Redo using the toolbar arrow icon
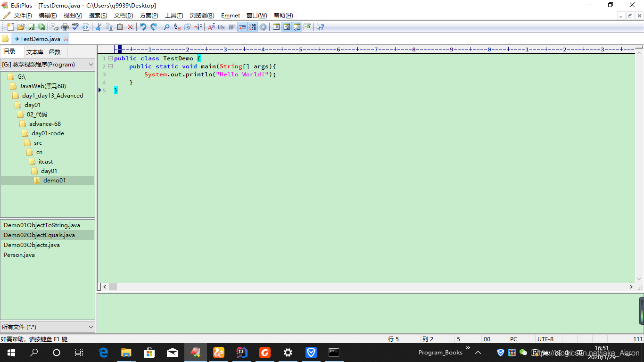This screenshot has height=362, width=644. click(x=154, y=27)
